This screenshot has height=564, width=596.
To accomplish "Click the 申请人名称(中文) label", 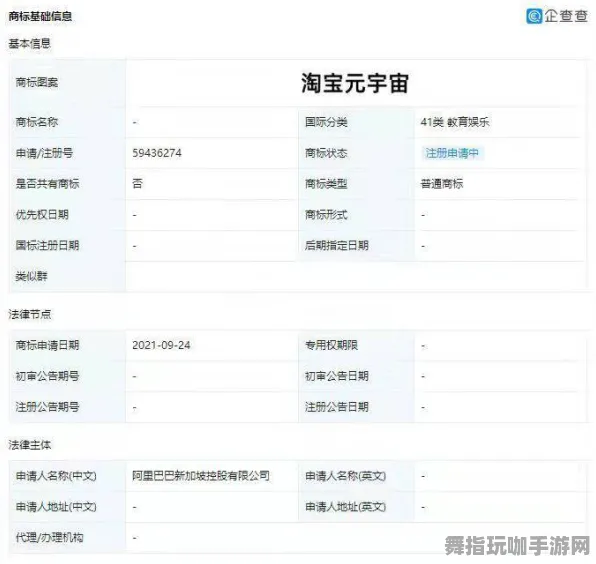I will point(56,476).
